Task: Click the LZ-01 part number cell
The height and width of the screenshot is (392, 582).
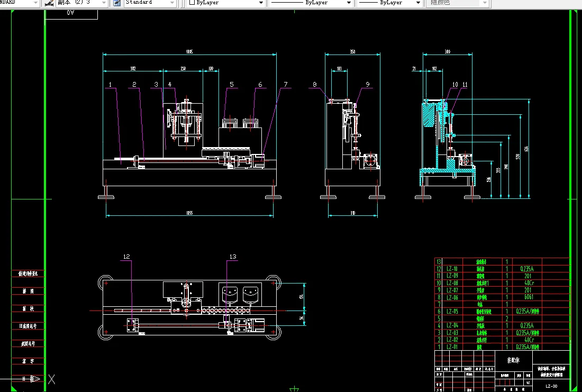Action: pyautogui.click(x=452, y=347)
